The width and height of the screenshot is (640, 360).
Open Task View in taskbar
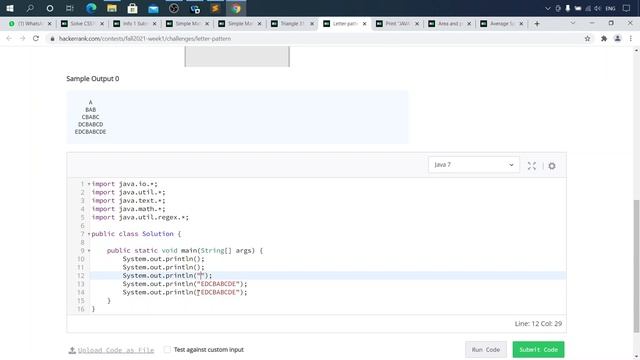70,8
